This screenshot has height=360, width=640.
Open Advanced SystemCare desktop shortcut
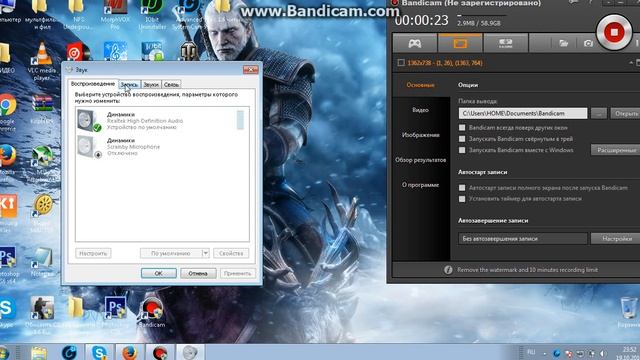pyautogui.click(x=188, y=15)
